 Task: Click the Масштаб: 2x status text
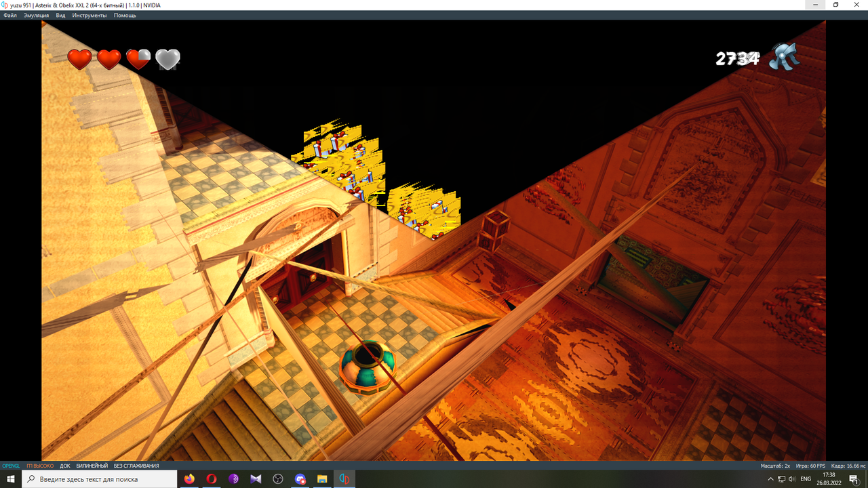[775, 466]
